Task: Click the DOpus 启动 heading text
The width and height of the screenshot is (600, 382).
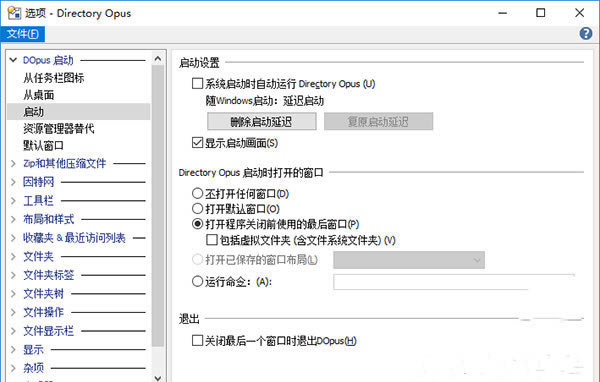Action: [x=48, y=60]
